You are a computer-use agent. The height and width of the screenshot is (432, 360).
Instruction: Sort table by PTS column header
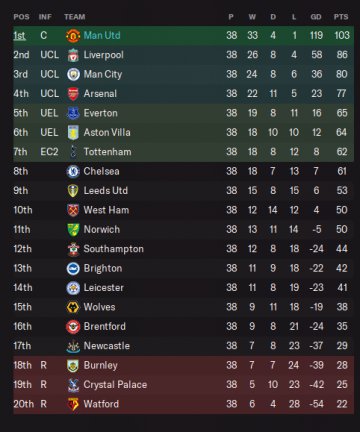click(x=341, y=17)
